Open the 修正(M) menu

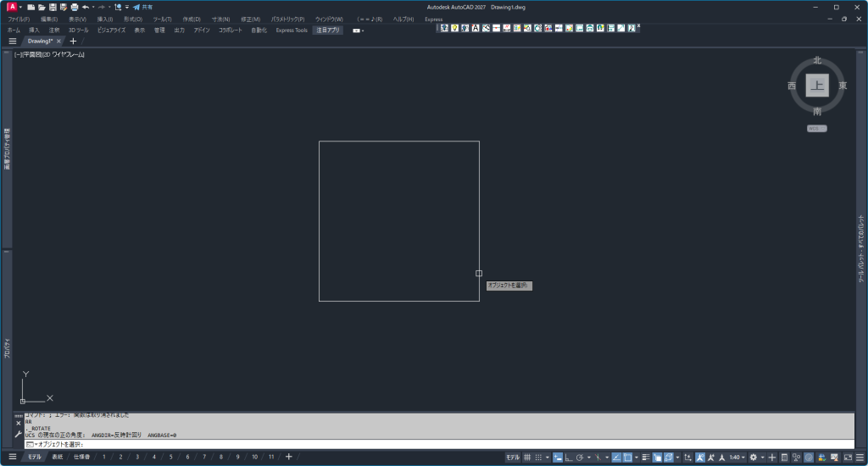(x=250, y=19)
